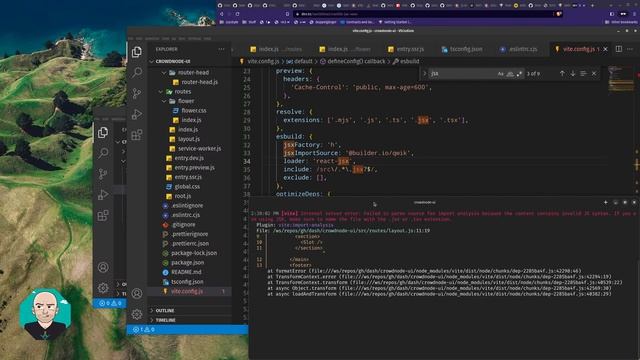Switch to index.js flower tab
The width and height of the screenshot is (640, 360).
[x=345, y=49]
